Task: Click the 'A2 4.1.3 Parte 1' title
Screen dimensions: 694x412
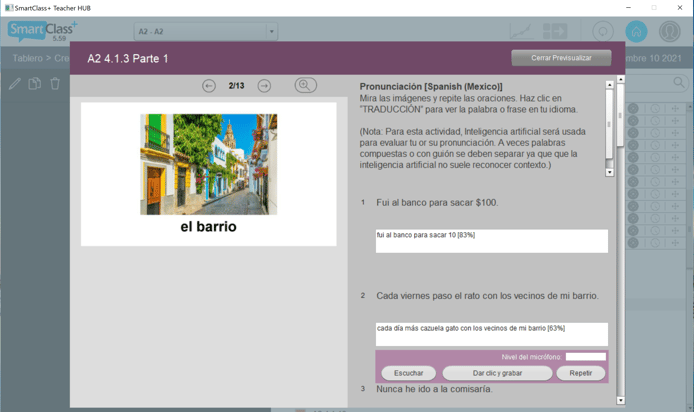Action: click(x=128, y=58)
